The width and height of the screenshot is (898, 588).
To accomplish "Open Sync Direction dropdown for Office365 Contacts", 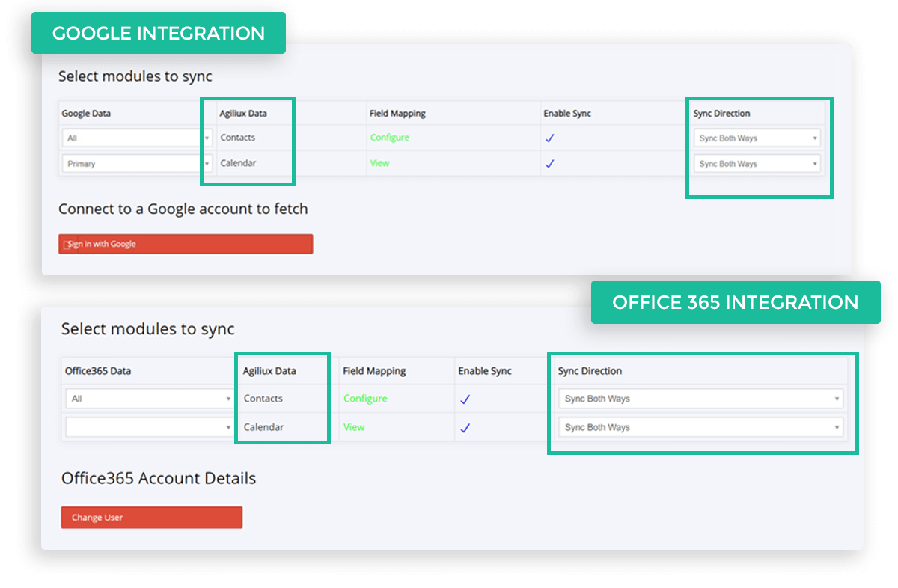I will tap(701, 399).
